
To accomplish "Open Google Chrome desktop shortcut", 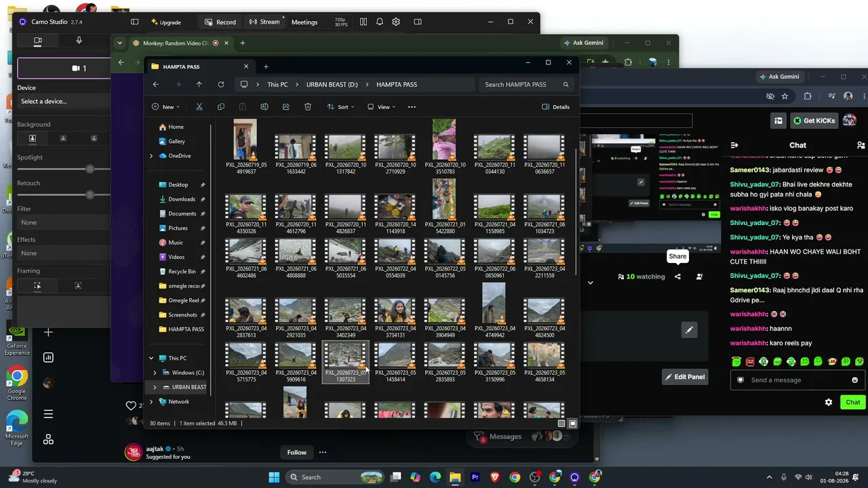I will coord(17,382).
